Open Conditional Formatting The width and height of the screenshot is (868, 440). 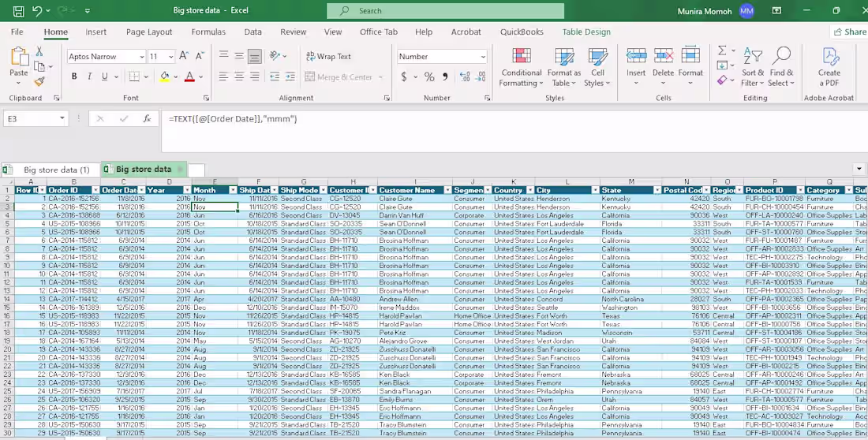[x=522, y=67]
